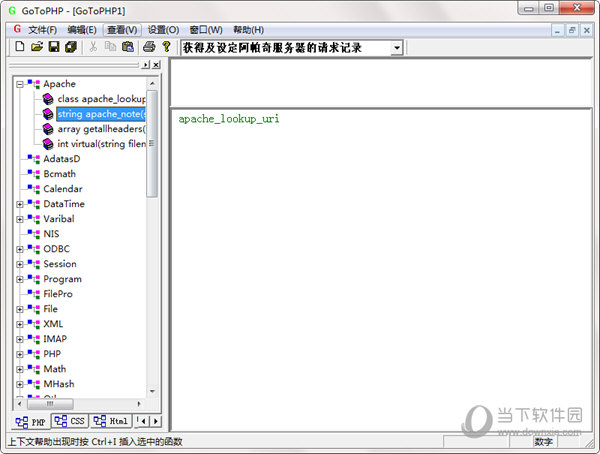Open the 设置(O) menu
This screenshot has height=454, width=600.
click(x=163, y=30)
